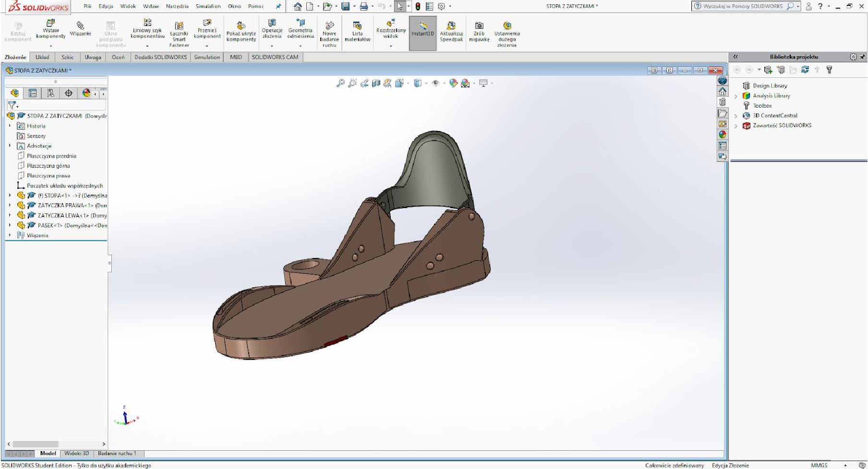
Task: Open Lista materiałów tool
Action: [x=357, y=26]
